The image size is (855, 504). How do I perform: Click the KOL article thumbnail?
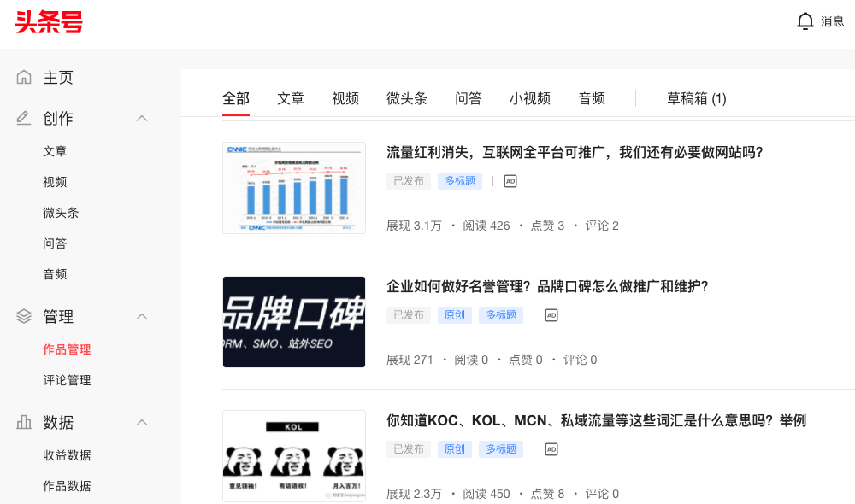(293, 456)
